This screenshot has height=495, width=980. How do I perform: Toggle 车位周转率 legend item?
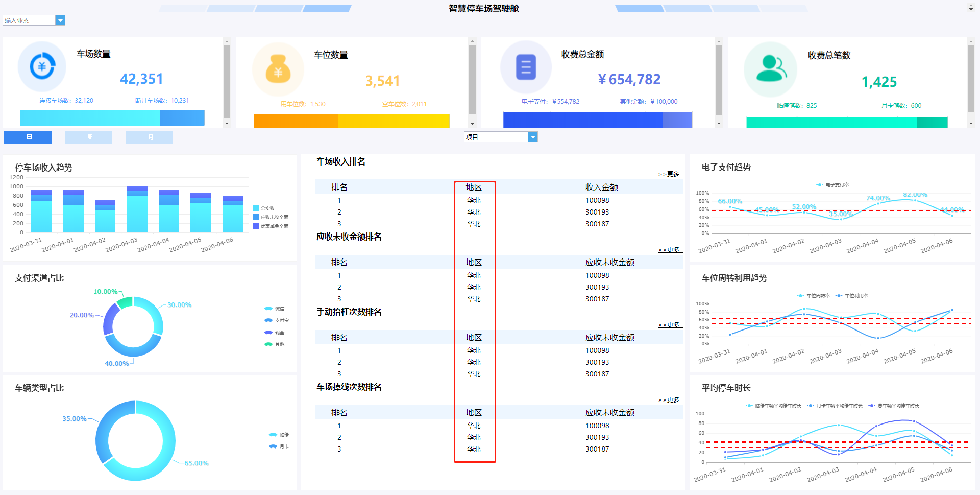tap(813, 296)
